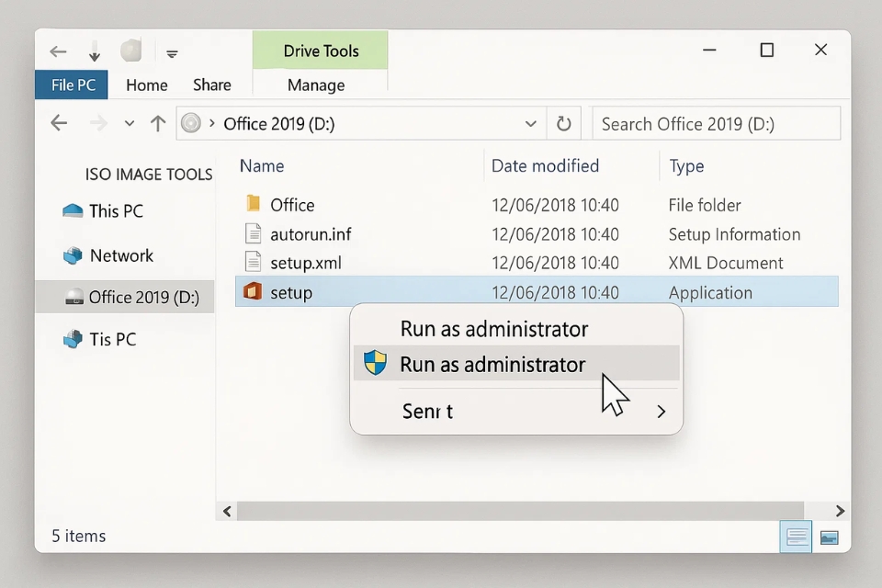Select the setup.xml file
Screen dimensions: 882x588
[305, 264]
